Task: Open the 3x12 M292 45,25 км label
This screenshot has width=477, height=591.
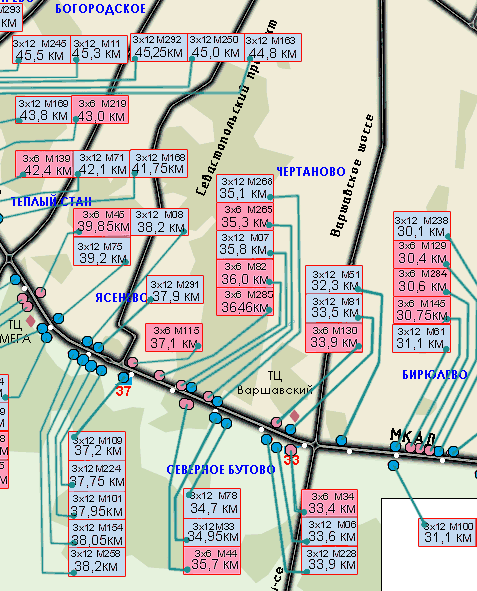Action: [159, 47]
